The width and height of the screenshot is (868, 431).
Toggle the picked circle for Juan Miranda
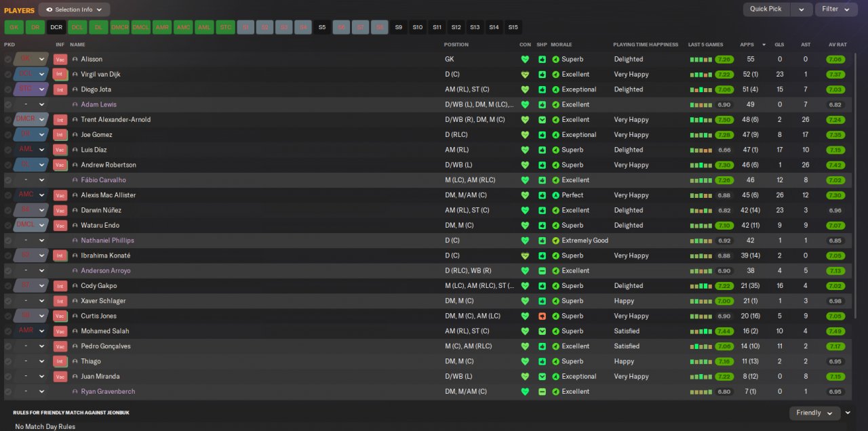coord(8,377)
